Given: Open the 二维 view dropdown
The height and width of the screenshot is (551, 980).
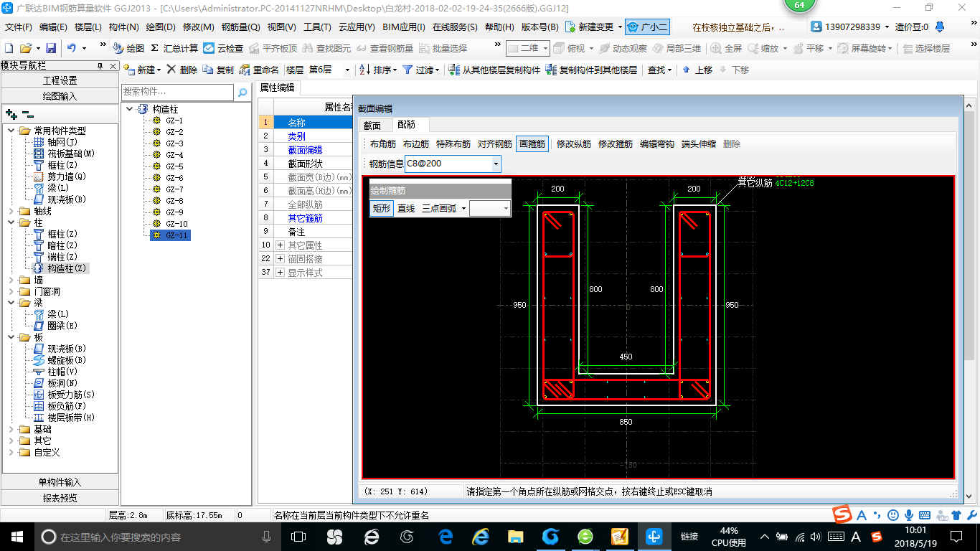Looking at the screenshot, I should 545,48.
